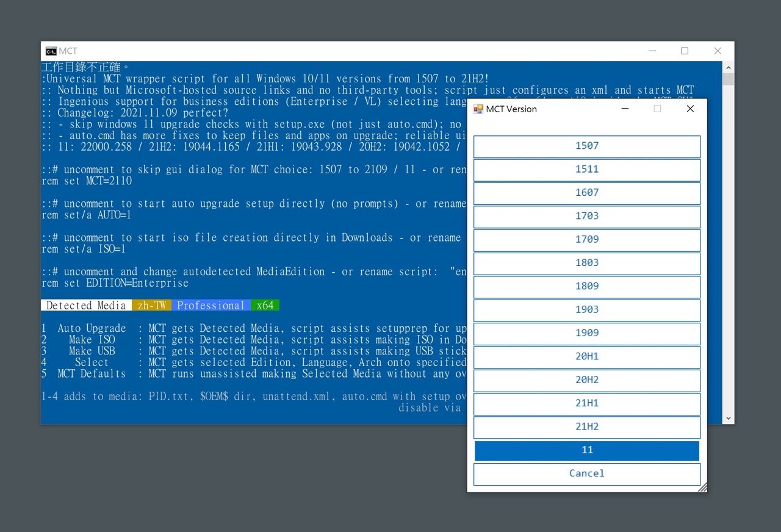Select the 20H2 release button
This screenshot has height=532, width=781.
(587, 380)
